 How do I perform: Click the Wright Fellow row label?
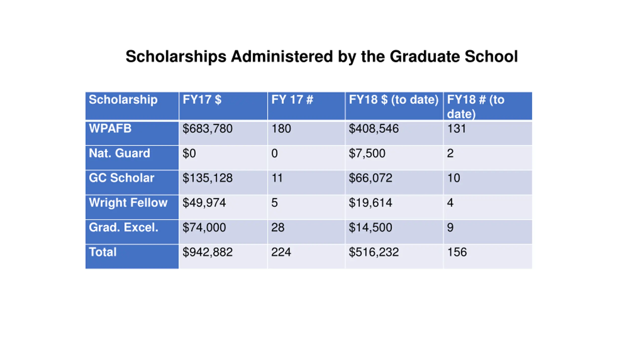coord(132,207)
